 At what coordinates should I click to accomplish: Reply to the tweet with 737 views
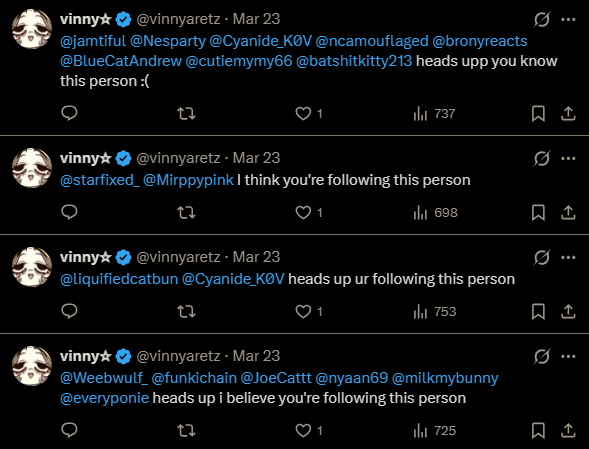pyautogui.click(x=69, y=113)
